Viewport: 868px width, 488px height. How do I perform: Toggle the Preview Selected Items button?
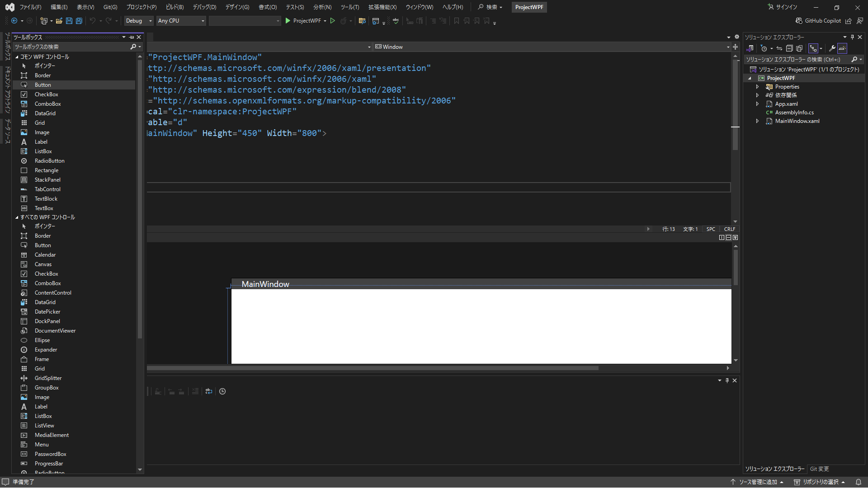tap(842, 48)
